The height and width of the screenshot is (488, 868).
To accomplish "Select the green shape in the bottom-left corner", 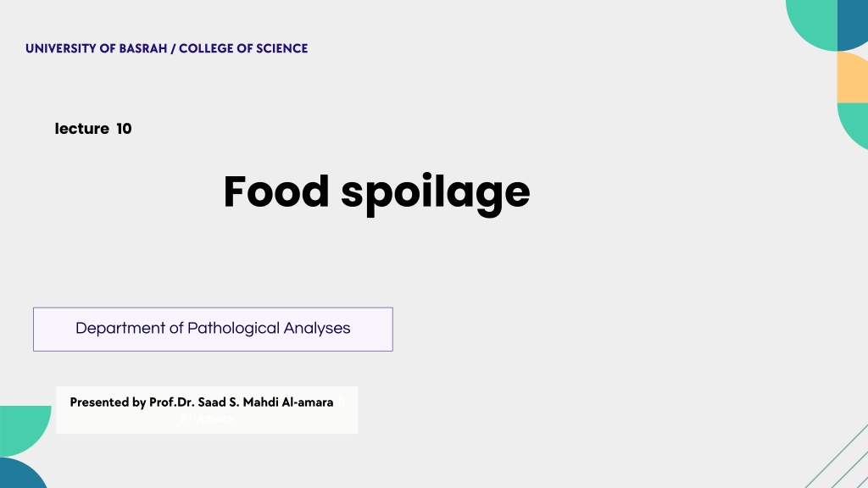I will pyautogui.click(x=21, y=428).
